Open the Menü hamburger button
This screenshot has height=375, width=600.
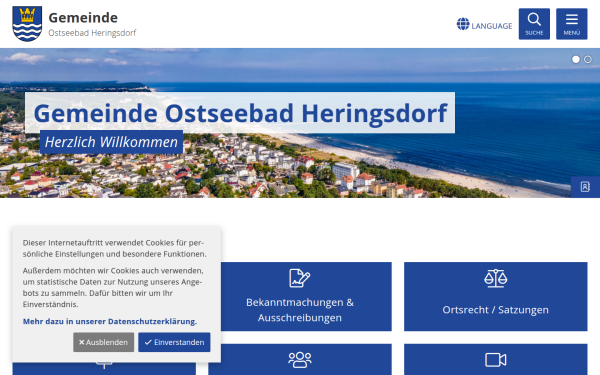tap(572, 24)
